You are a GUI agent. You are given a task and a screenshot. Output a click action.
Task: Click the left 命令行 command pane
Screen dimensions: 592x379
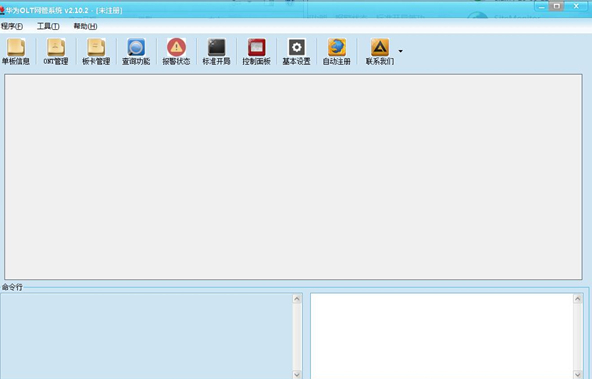click(146, 336)
